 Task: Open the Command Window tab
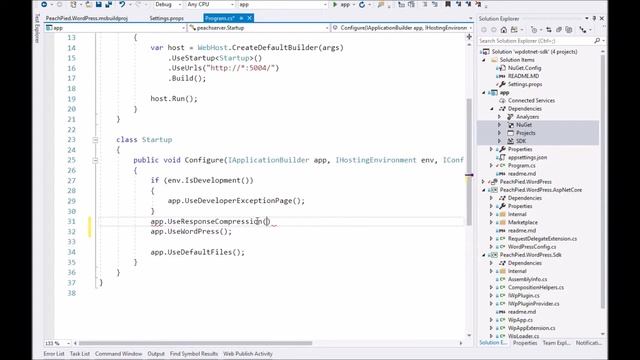click(118, 354)
